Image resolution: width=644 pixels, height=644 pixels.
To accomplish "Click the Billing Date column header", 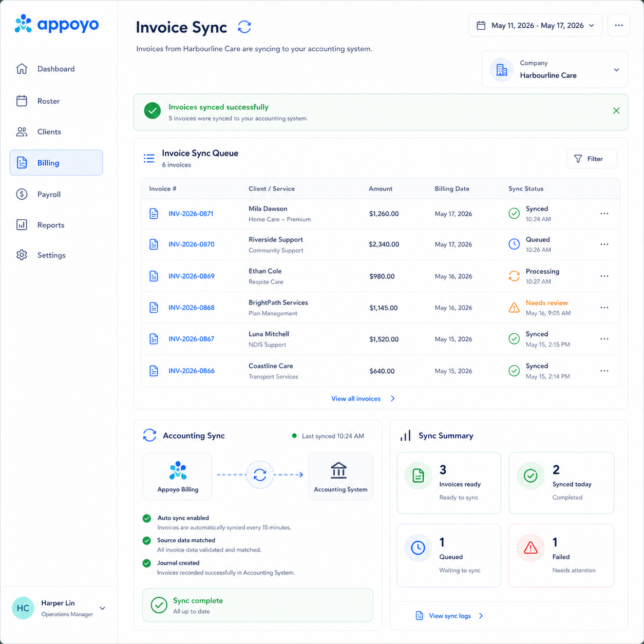I will tap(452, 189).
